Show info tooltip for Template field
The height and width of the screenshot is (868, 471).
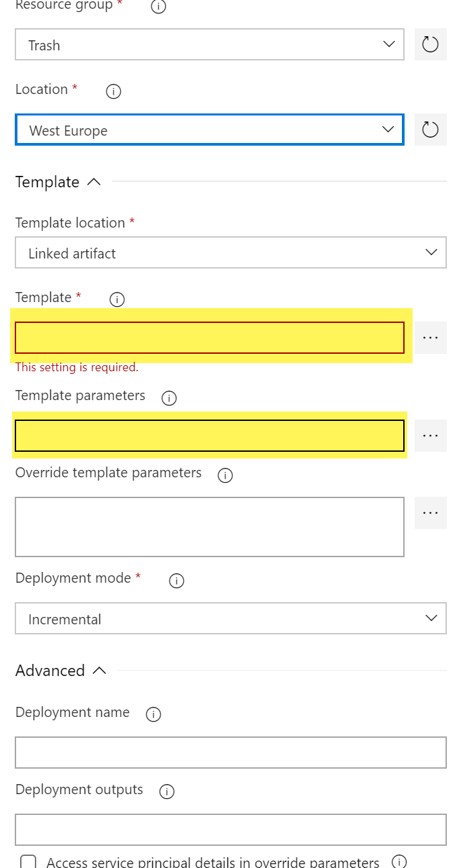pyautogui.click(x=117, y=299)
